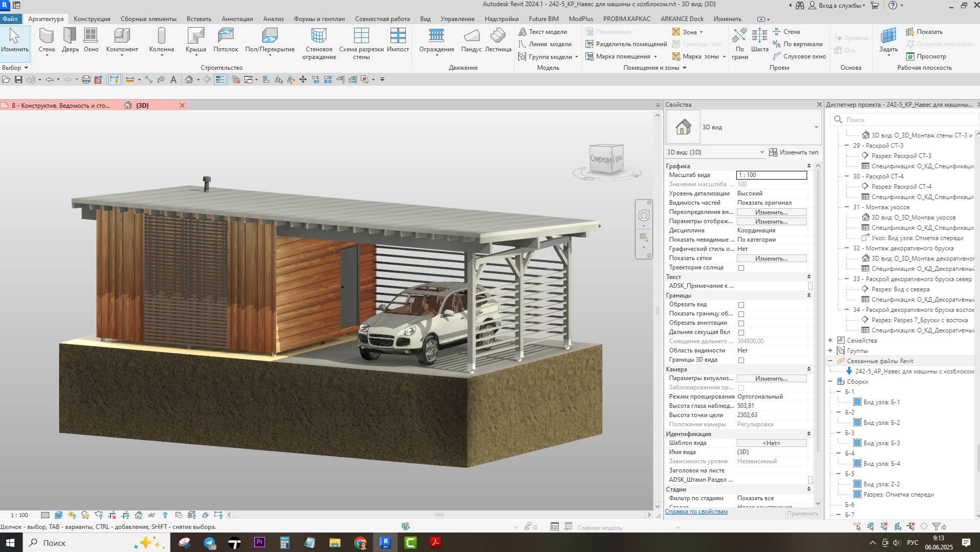Click the Изменить тип button

[x=794, y=152]
